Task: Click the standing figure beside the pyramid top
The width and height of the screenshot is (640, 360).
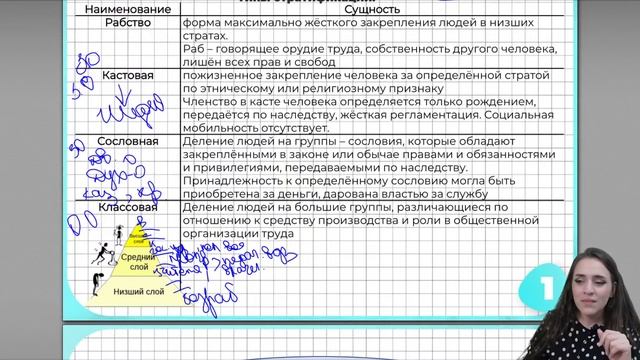Action: (x=118, y=235)
